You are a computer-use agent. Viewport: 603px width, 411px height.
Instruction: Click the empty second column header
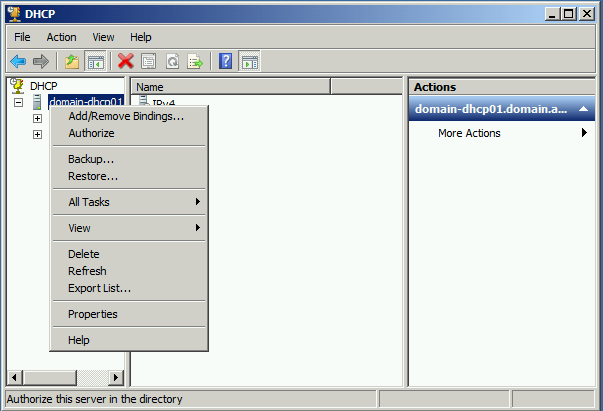click(x=366, y=87)
